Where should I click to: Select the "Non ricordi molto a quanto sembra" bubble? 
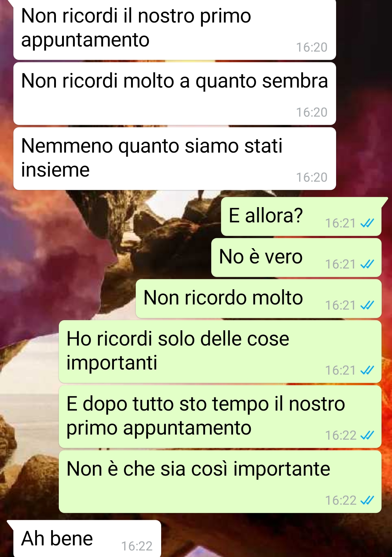pos(175,94)
